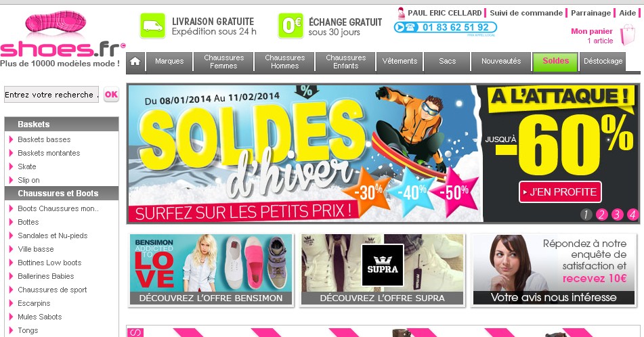Click the search text field
The height and width of the screenshot is (337, 644).
coord(51,95)
